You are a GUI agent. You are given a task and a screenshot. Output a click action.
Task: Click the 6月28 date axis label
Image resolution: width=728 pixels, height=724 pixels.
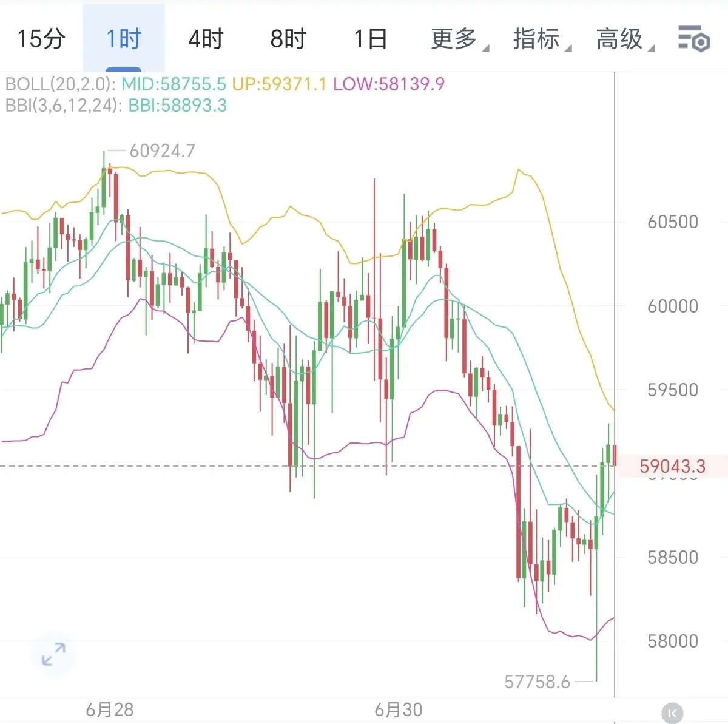click(110, 709)
